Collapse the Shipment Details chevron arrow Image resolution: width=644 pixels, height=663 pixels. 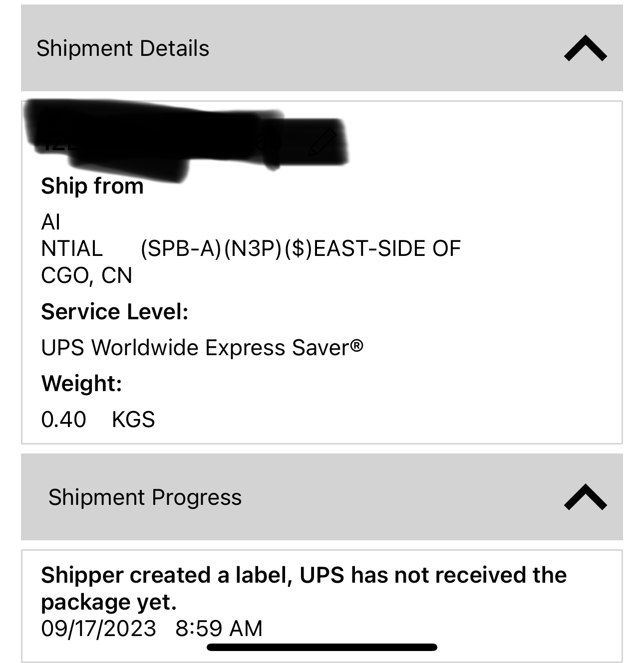tap(585, 48)
